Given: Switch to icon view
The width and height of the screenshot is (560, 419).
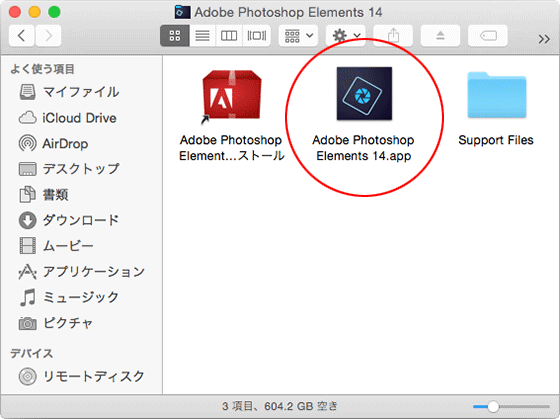Looking at the screenshot, I should 175,36.
